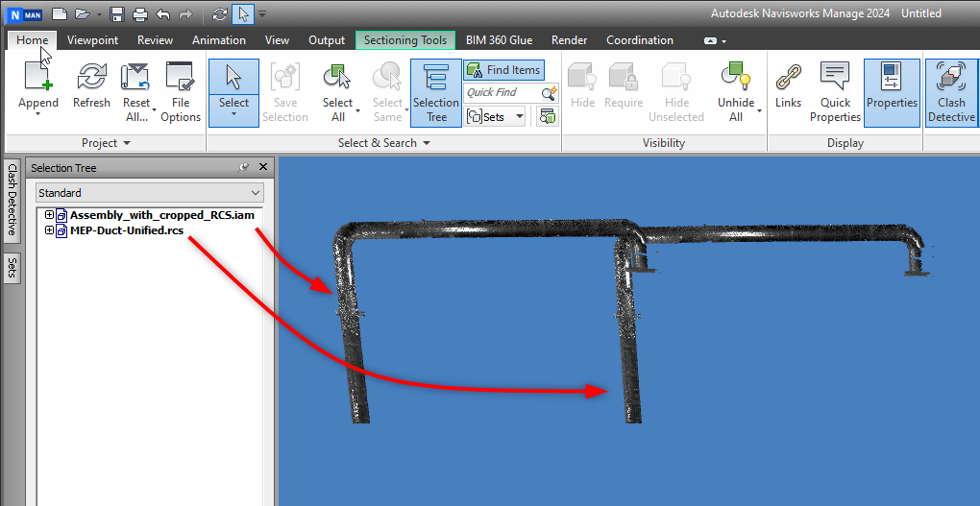Open the Sectioning Tools tab
This screenshot has width=980, height=506.
(x=405, y=40)
